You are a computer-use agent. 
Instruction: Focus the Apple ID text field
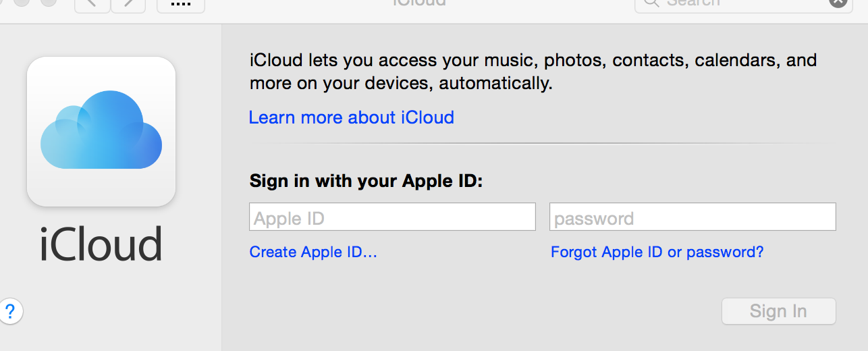tap(392, 217)
